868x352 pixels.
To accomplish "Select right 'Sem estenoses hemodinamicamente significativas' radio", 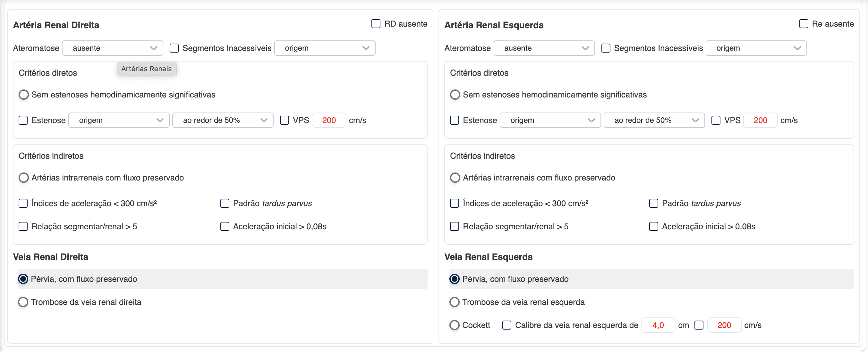I will click(x=24, y=95).
